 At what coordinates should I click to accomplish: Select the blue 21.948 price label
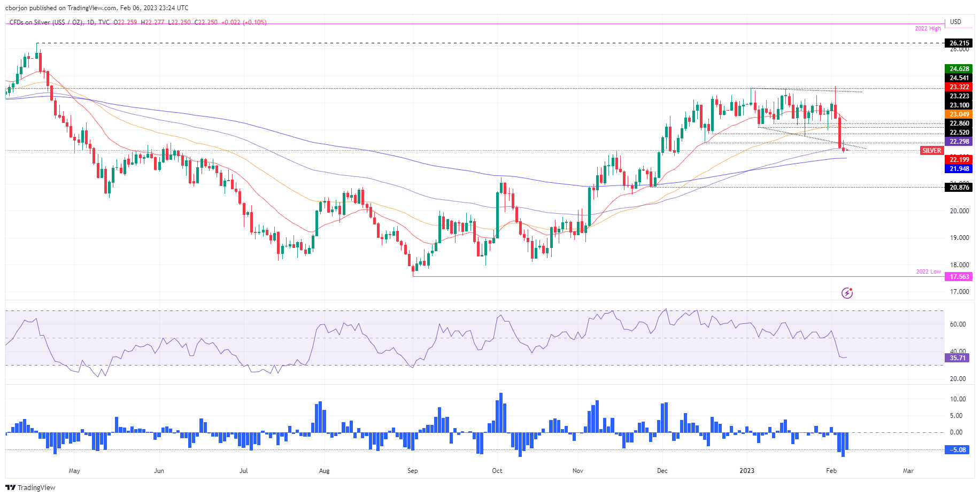click(959, 169)
